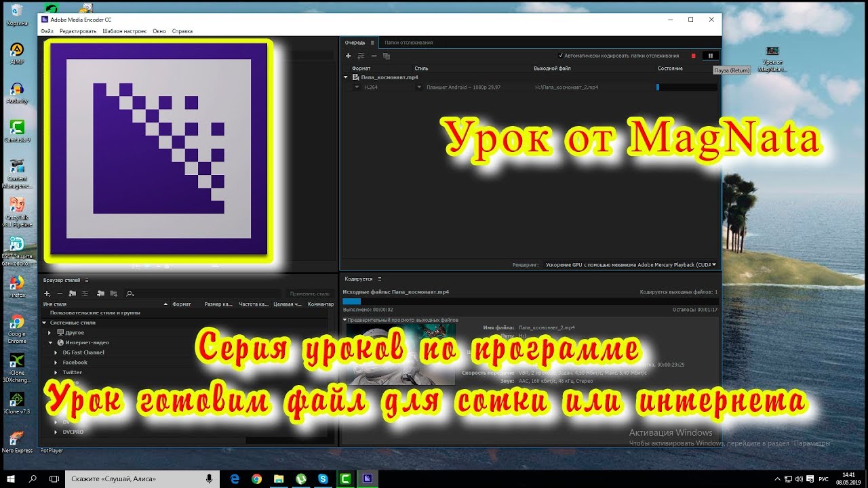Open the Файл menu

pos(47,31)
